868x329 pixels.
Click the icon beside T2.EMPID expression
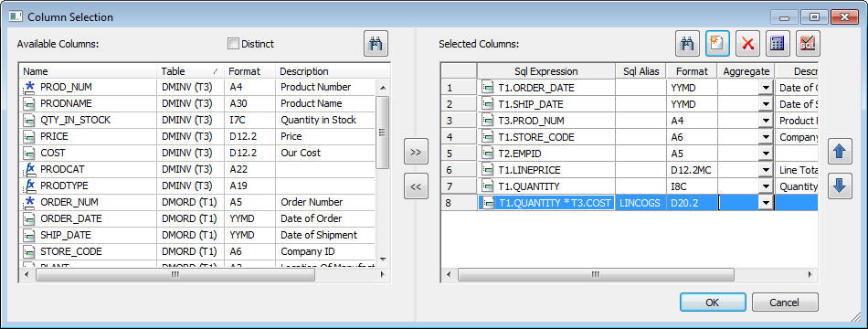click(488, 154)
